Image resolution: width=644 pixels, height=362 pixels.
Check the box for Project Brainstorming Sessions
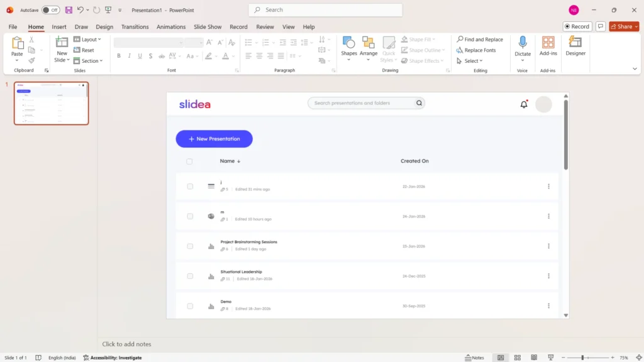[190, 246]
